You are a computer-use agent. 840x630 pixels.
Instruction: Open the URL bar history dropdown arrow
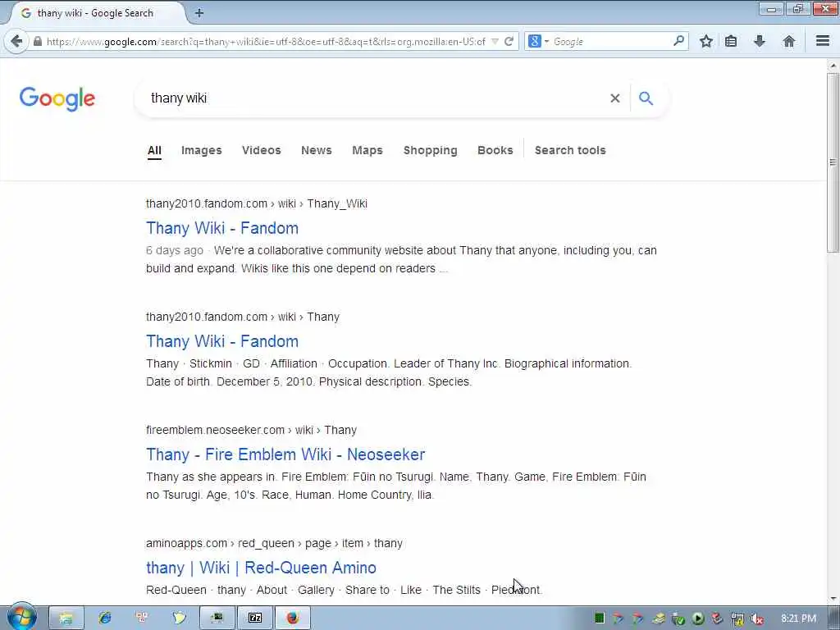click(495, 41)
